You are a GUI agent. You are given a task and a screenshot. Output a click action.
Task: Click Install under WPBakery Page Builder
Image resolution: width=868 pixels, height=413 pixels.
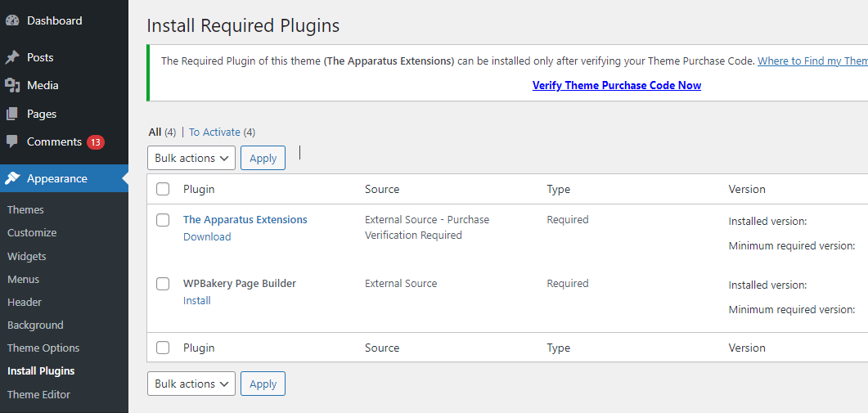(197, 300)
